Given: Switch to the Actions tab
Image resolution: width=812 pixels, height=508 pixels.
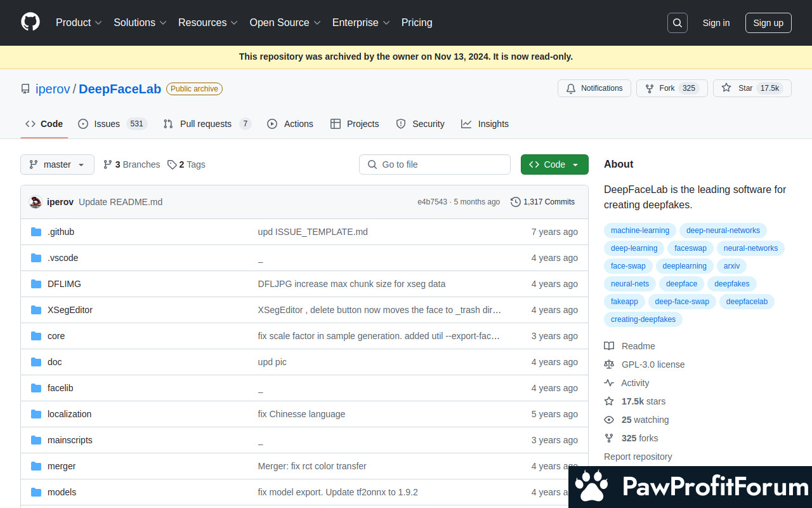Looking at the screenshot, I should click(x=291, y=124).
